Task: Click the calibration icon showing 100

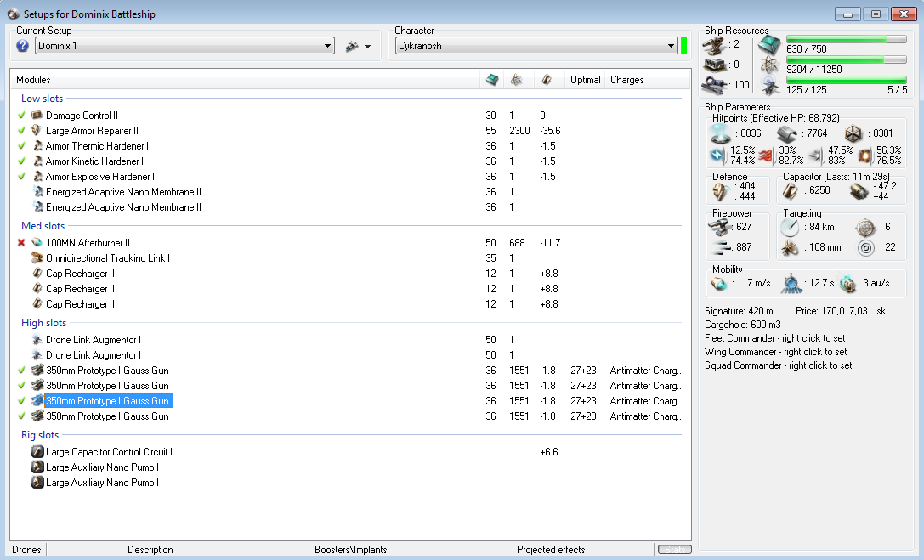Action: [715, 85]
